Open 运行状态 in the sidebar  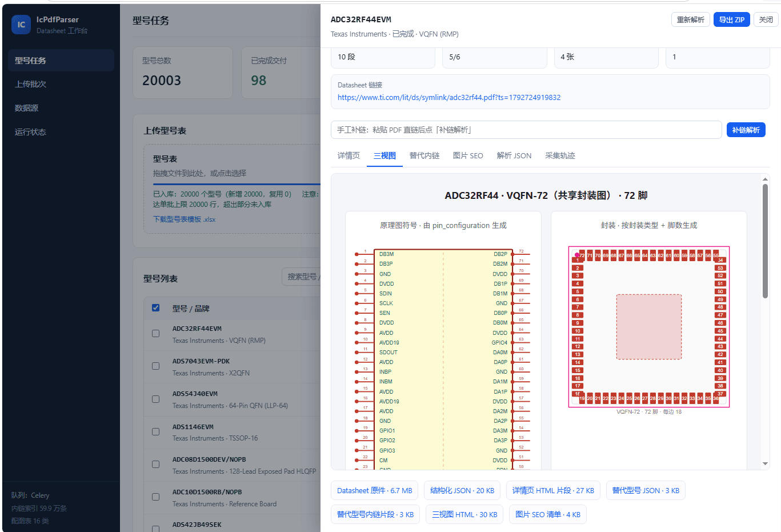(61, 132)
